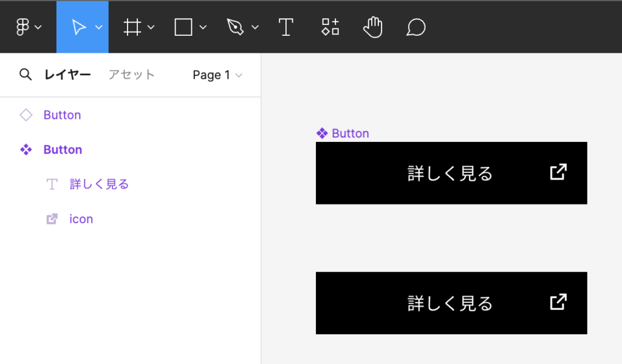Open the Page 1 page selector
Viewport: 622px width, 364px height.
tap(217, 75)
